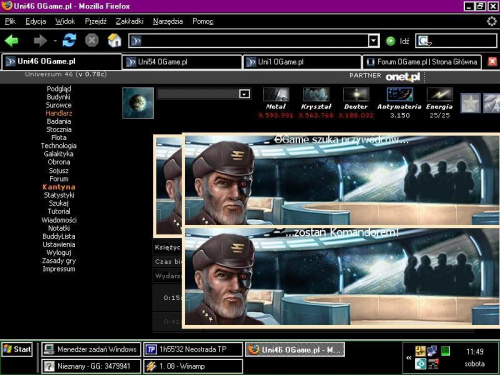Open Badania in the sidebar
Viewport: 500px width, 375px height.
pyautogui.click(x=59, y=121)
